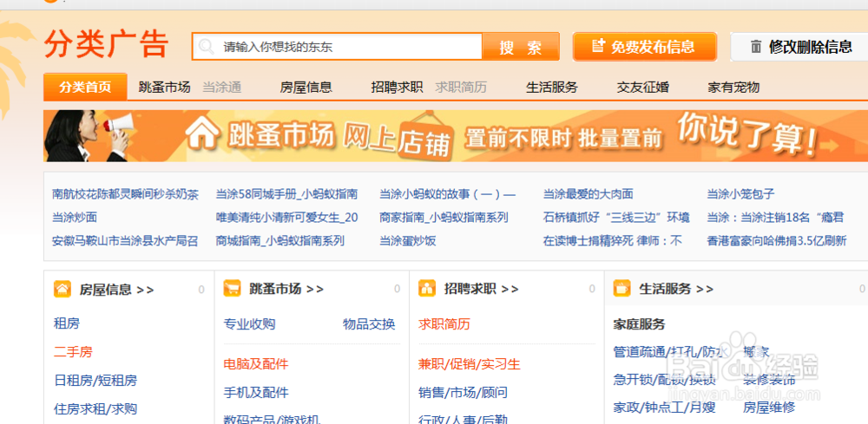Select 物品交换 under 跳蚤市场
868x424 pixels.
(x=369, y=323)
